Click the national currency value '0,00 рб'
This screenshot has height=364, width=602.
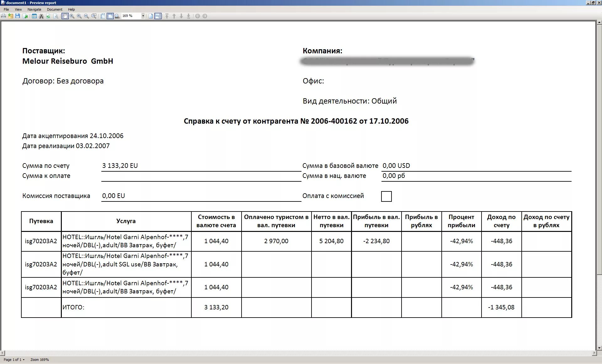coord(394,176)
